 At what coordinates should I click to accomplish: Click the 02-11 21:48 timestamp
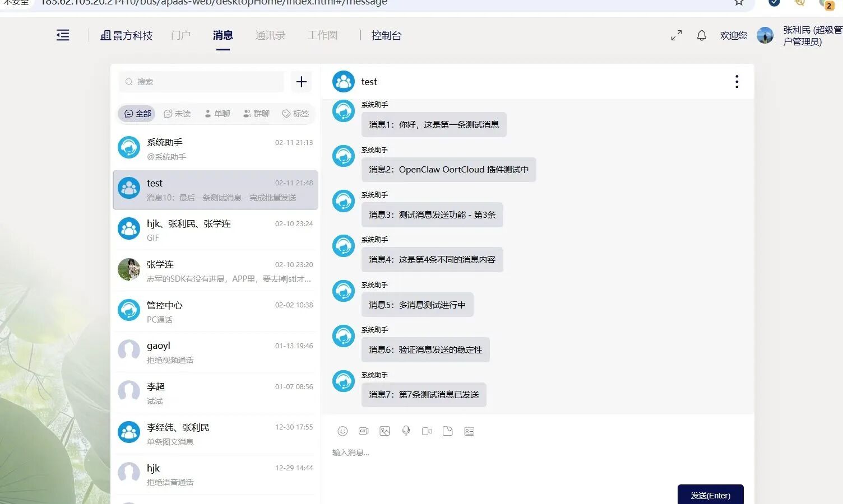[294, 183]
